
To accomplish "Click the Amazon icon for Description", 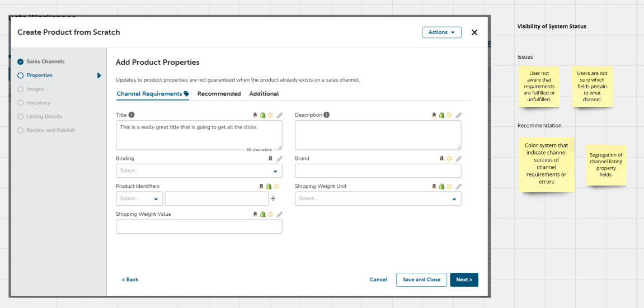I will point(434,115).
